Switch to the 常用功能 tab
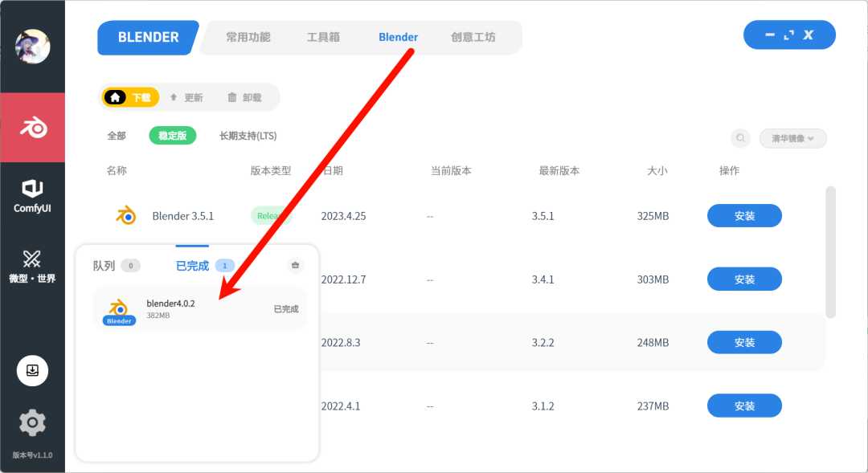Viewport: 868px width, 473px height. [x=248, y=37]
